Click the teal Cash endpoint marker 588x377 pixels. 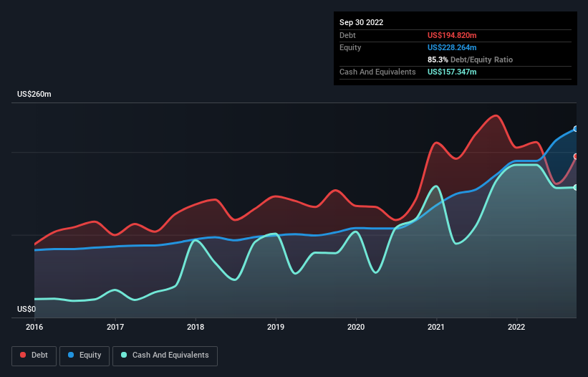pyautogui.click(x=576, y=187)
